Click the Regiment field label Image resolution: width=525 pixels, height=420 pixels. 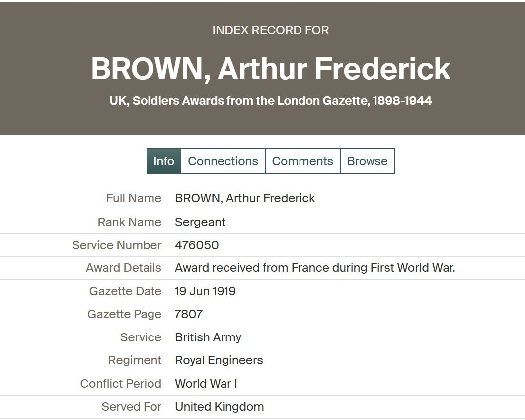[x=135, y=360]
